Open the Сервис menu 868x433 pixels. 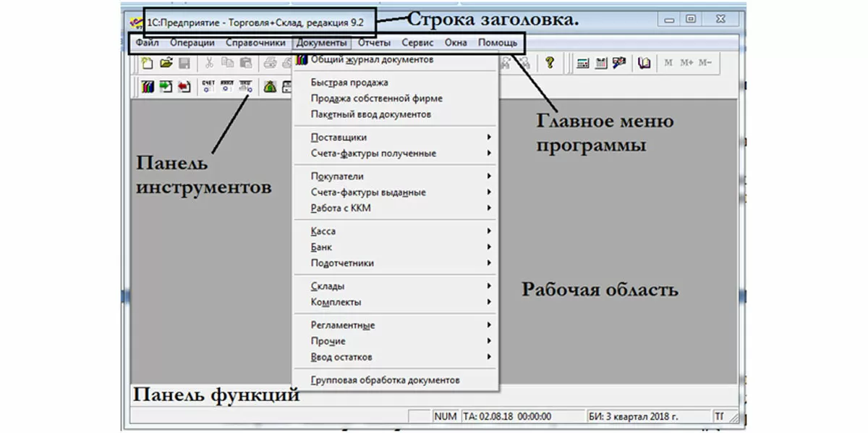(x=417, y=43)
